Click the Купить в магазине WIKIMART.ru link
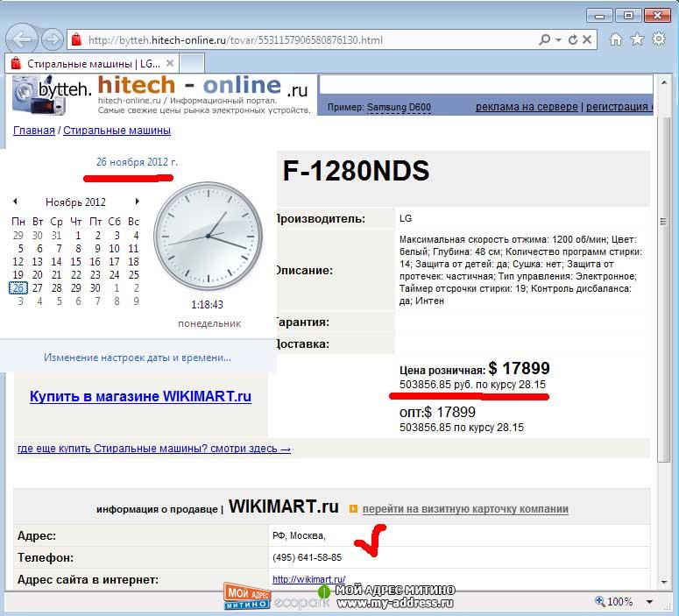The height and width of the screenshot is (616, 679). [x=140, y=397]
